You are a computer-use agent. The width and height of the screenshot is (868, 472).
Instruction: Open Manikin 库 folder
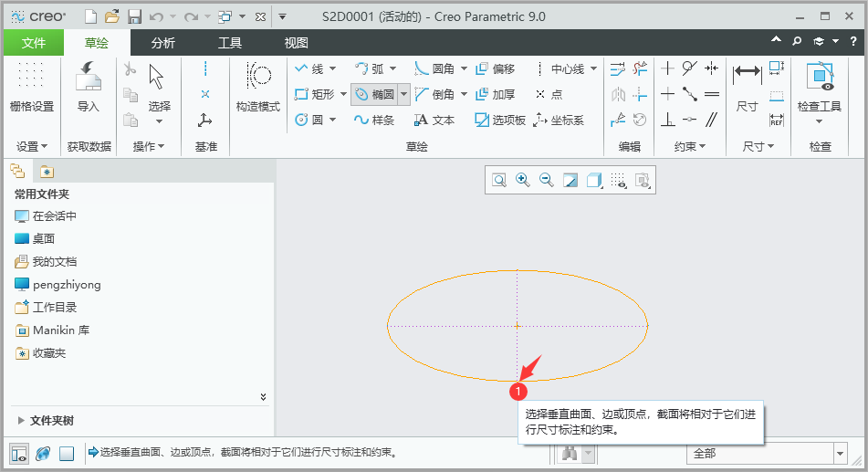[53, 330]
